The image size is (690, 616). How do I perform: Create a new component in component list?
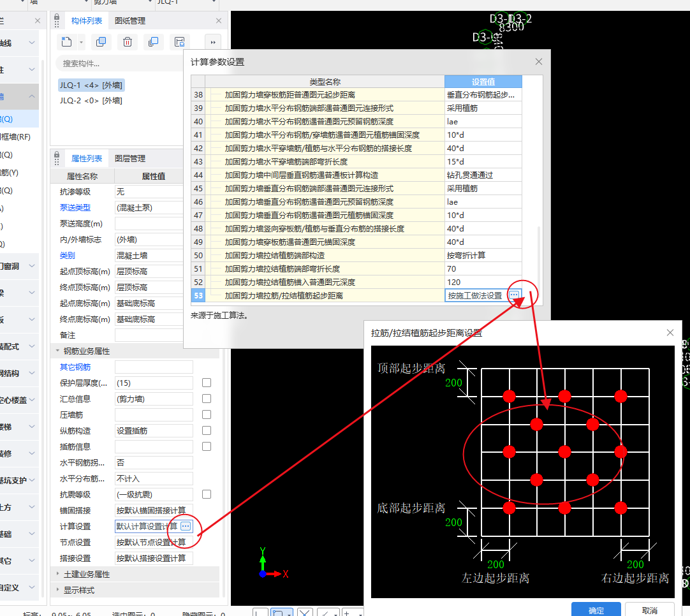(66, 42)
